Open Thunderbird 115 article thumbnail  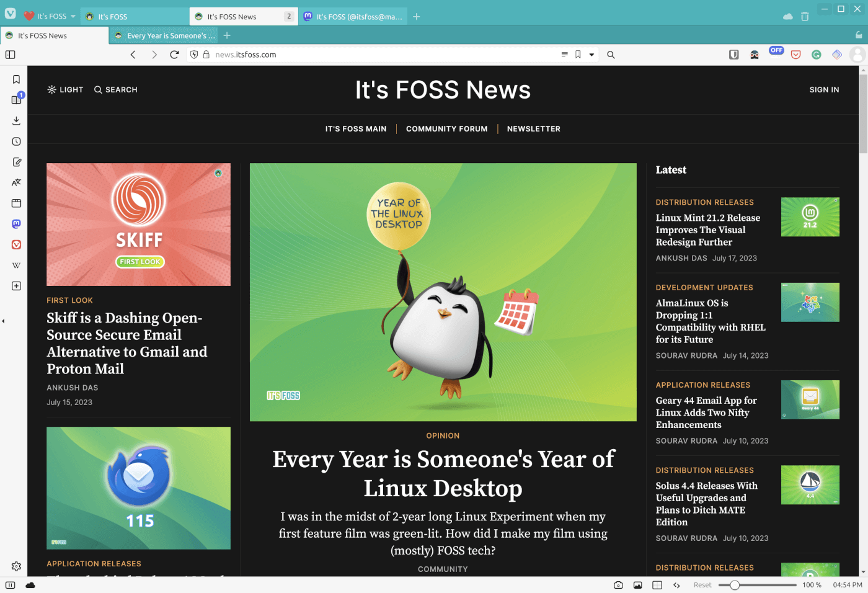138,488
